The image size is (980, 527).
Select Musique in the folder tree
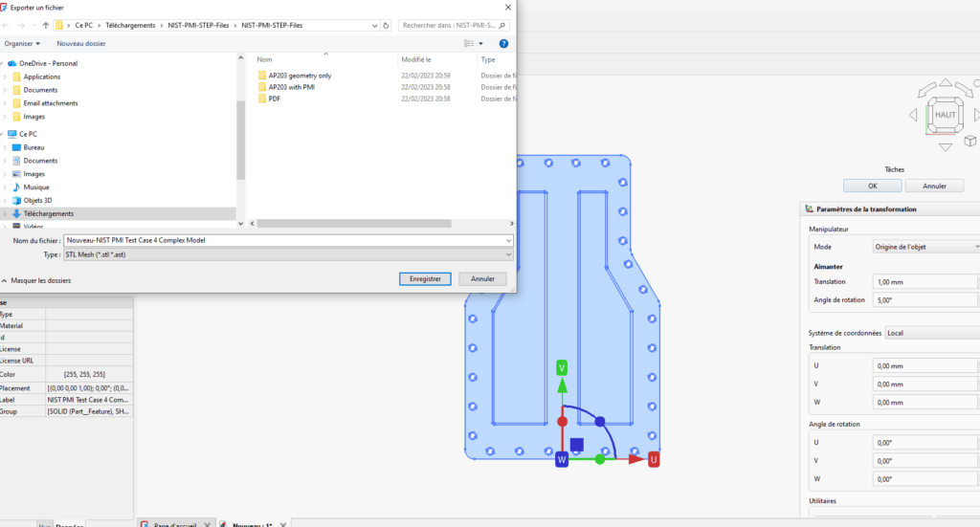[36, 187]
